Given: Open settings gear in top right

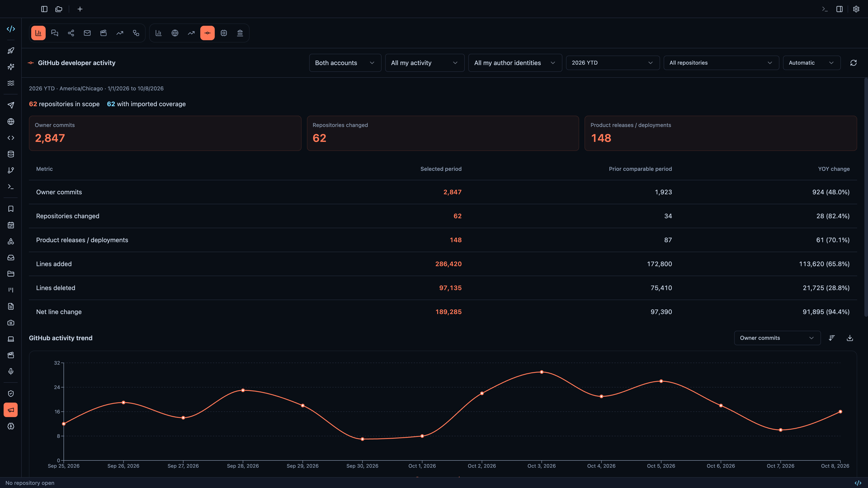Looking at the screenshot, I should point(856,9).
